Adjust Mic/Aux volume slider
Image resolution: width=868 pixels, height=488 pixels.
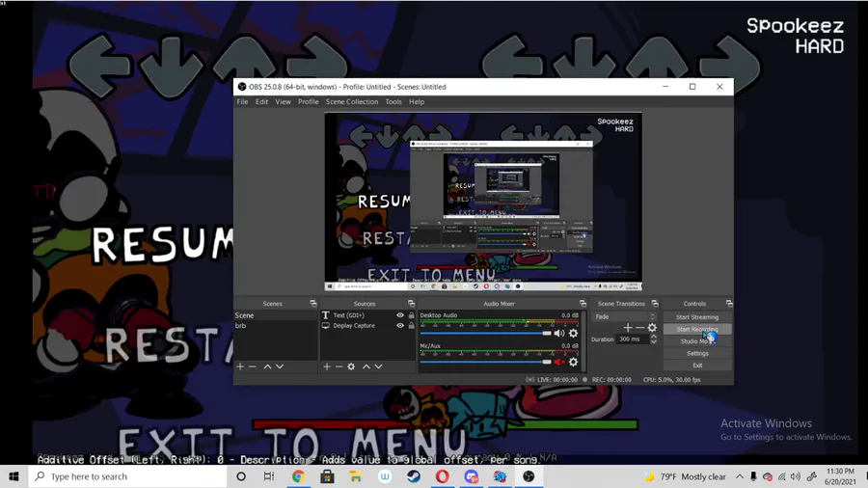pos(485,362)
